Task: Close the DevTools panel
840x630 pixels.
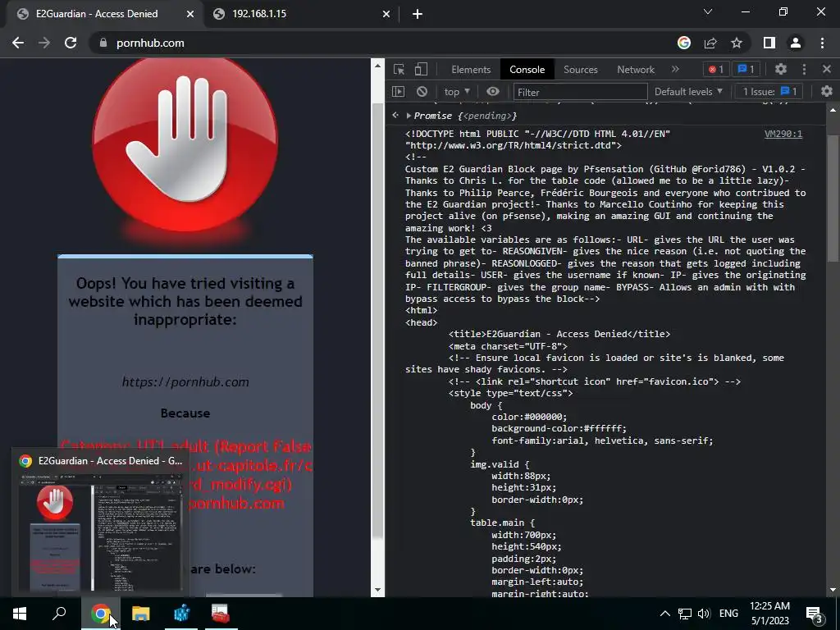Action: (x=827, y=69)
